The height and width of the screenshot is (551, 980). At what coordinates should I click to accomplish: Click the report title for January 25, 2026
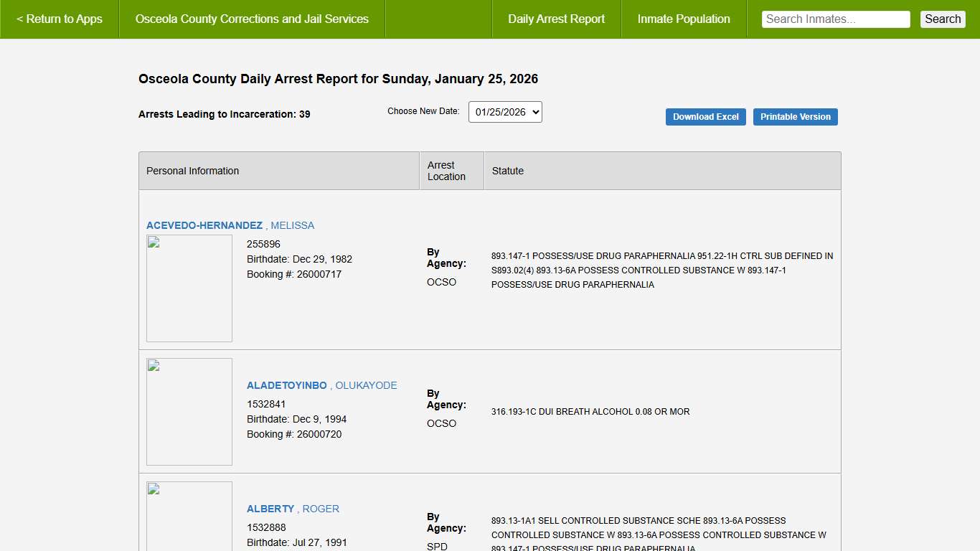(338, 79)
